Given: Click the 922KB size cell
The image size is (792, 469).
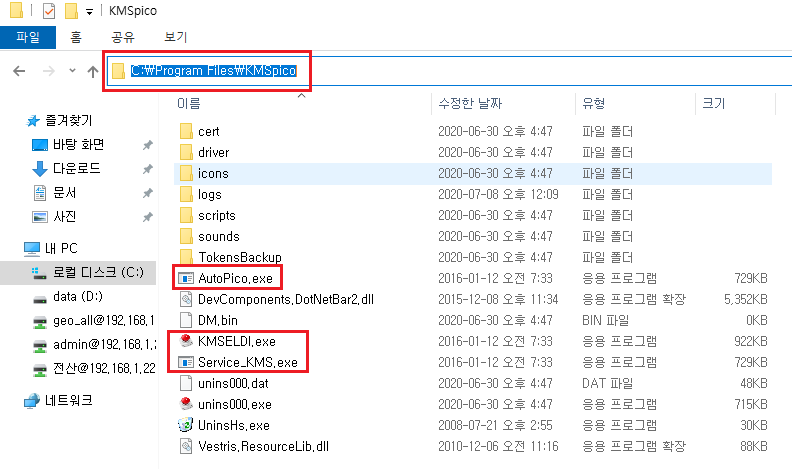Looking at the screenshot, I should [x=751, y=341].
